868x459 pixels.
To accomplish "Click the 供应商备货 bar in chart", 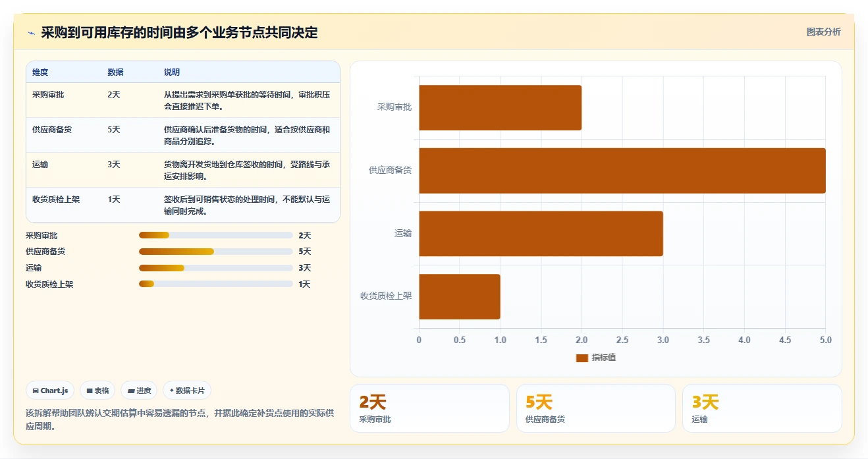I will pyautogui.click(x=622, y=171).
